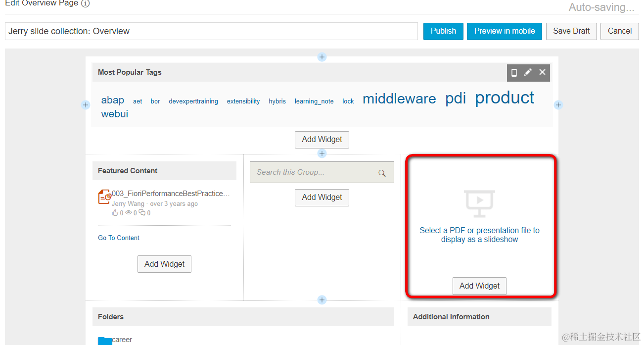This screenshot has height=345, width=644.
Task: Click the Edit Overview Page heading text
Action: point(42,3)
